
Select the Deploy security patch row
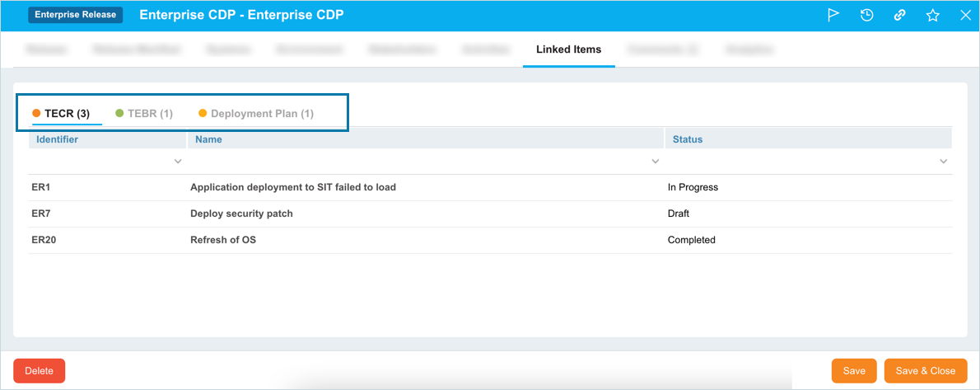click(x=241, y=214)
